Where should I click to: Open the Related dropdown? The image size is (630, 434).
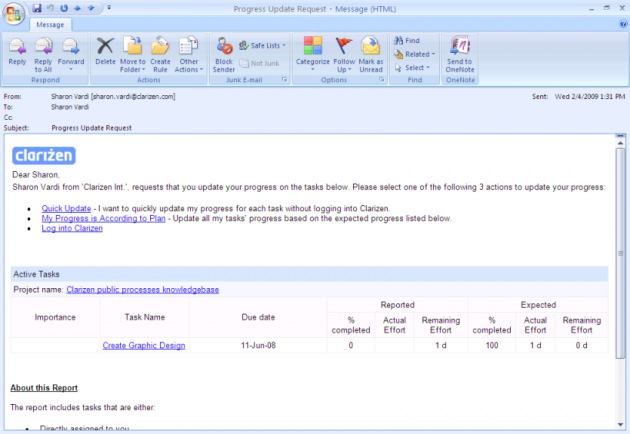click(414, 54)
